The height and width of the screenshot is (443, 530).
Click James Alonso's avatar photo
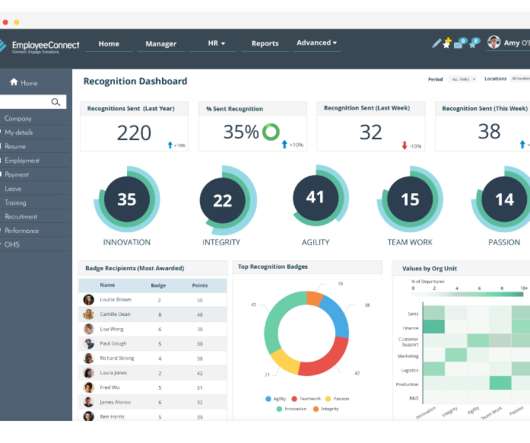click(89, 402)
